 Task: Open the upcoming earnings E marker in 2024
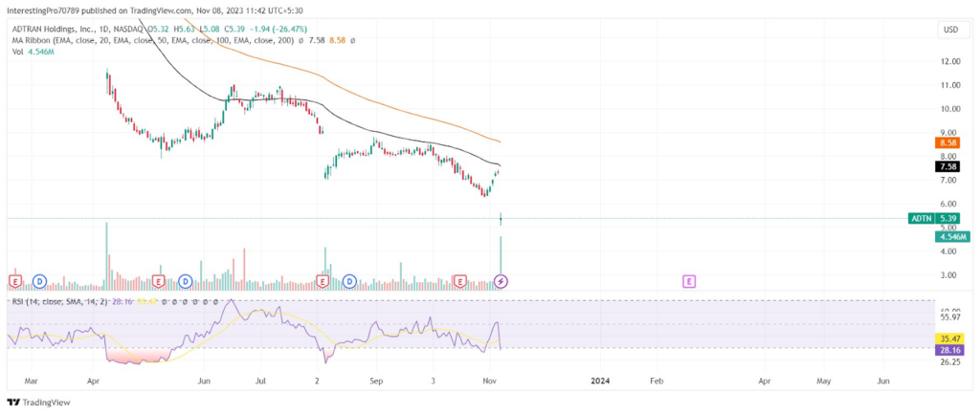[x=689, y=282]
